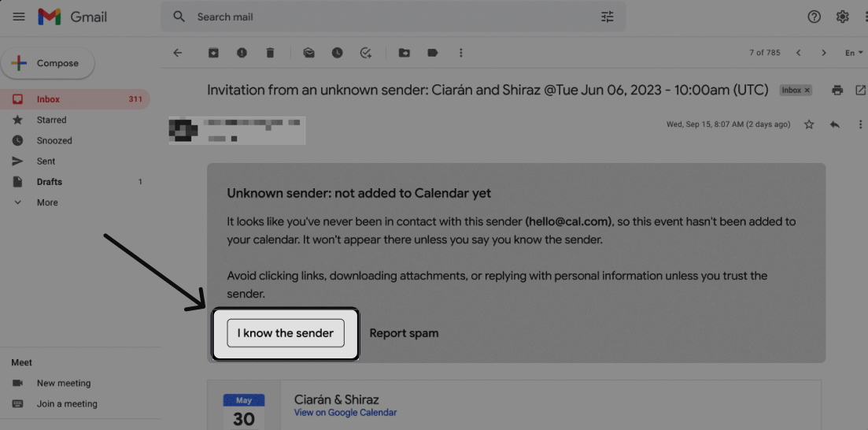Go to the newer email arrow
This screenshot has width=868, height=430.
[798, 53]
